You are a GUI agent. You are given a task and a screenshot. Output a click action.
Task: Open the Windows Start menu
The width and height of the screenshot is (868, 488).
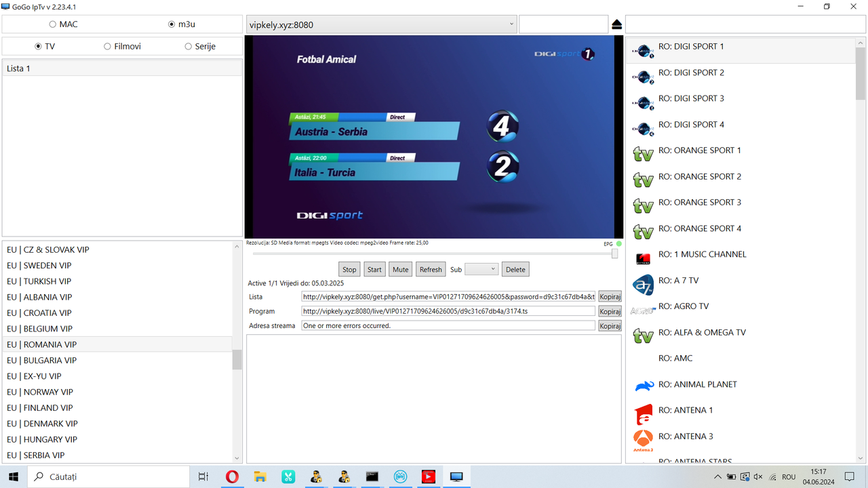pyautogui.click(x=14, y=476)
